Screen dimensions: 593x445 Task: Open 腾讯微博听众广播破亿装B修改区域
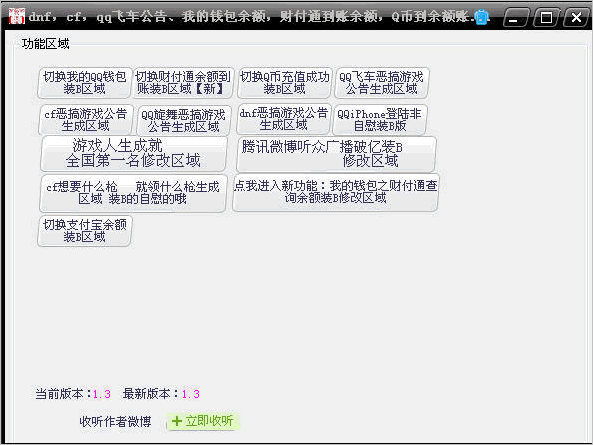tap(336, 154)
